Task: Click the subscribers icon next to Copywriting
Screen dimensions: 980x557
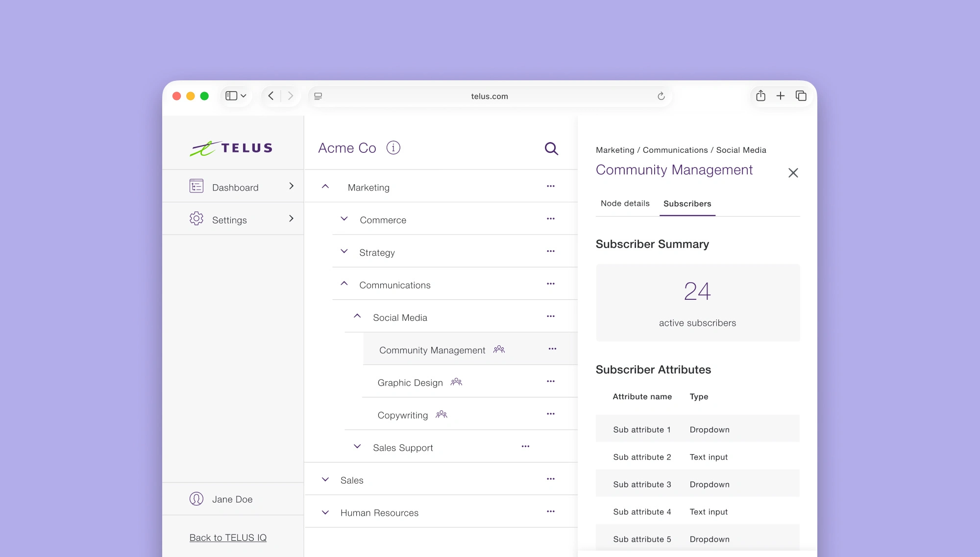Action: [441, 414]
